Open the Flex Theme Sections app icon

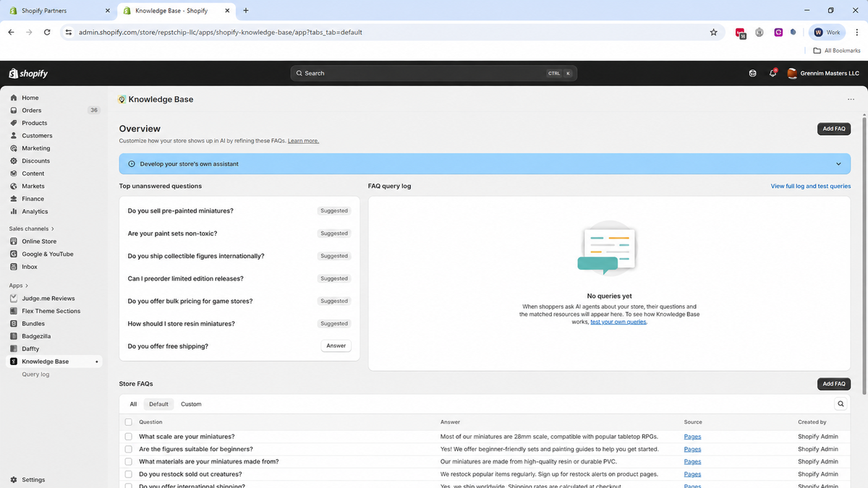[x=14, y=311]
